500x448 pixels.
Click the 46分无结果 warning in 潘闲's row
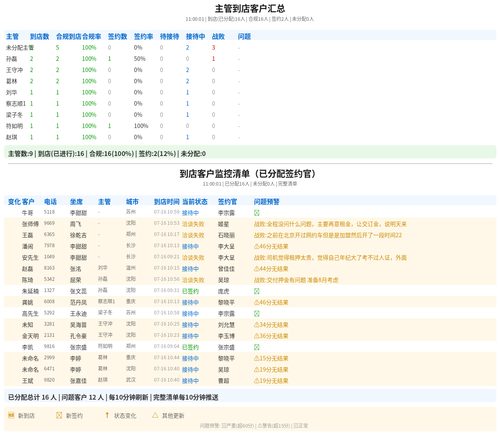(x=271, y=246)
